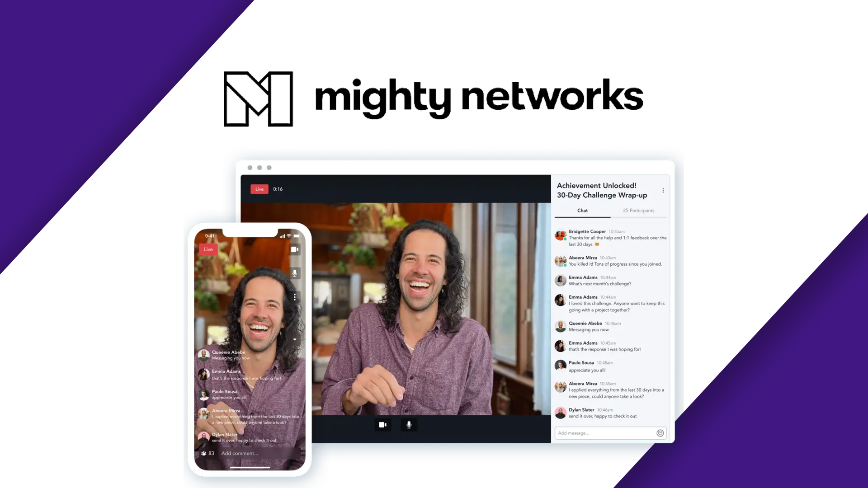Click the Live broadcast indicator badge
868x488 pixels.
pyautogui.click(x=259, y=189)
